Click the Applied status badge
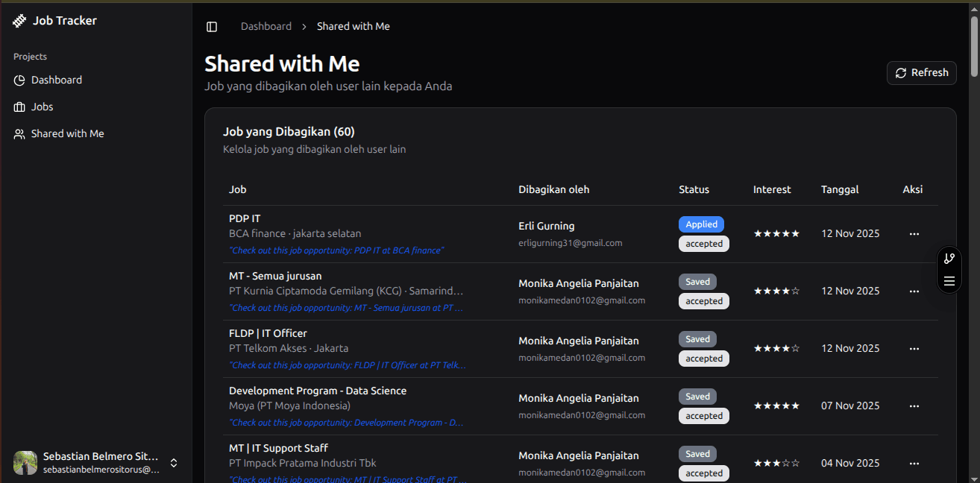This screenshot has height=483, width=980. pyautogui.click(x=701, y=224)
